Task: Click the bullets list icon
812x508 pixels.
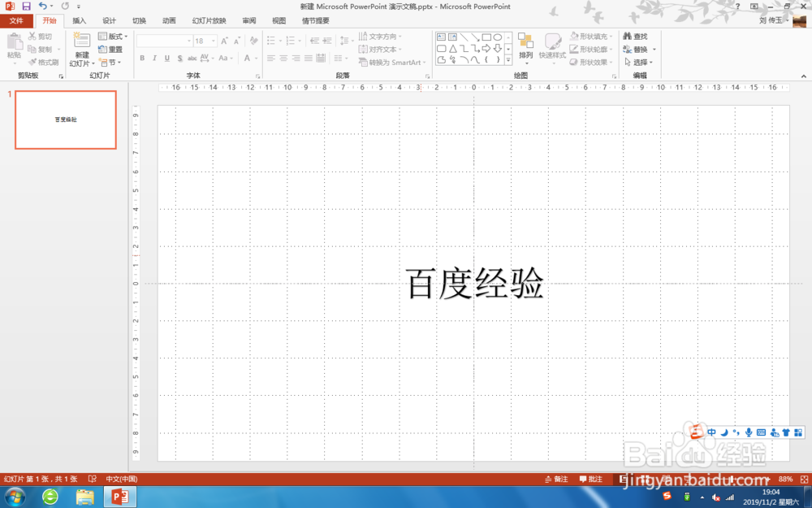Action: (x=271, y=41)
